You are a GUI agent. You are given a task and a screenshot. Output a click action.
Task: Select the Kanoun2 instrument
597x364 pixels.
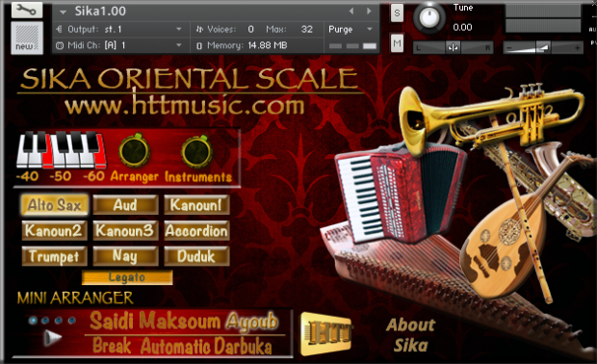[x=55, y=231]
